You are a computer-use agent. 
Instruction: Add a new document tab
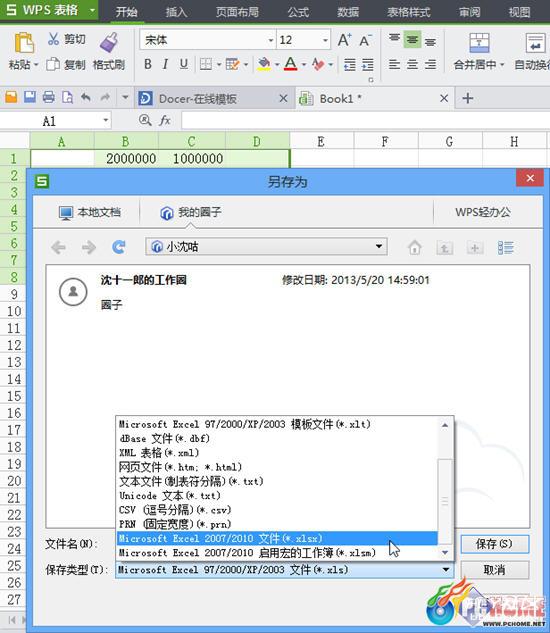[468, 98]
